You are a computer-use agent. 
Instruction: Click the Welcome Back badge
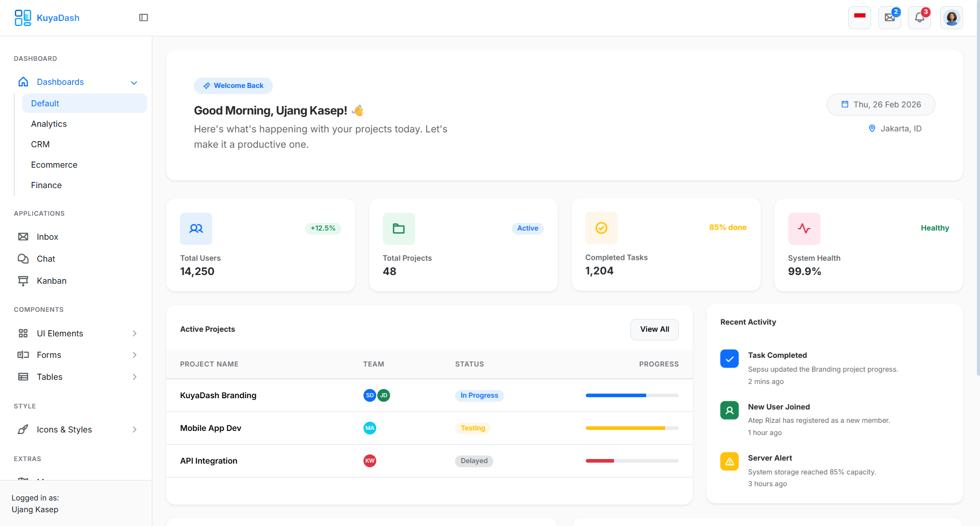(233, 85)
